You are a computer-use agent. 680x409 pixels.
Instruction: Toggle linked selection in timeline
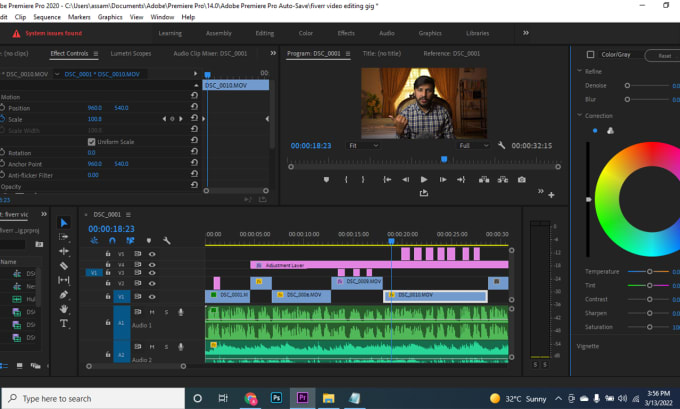click(130, 241)
